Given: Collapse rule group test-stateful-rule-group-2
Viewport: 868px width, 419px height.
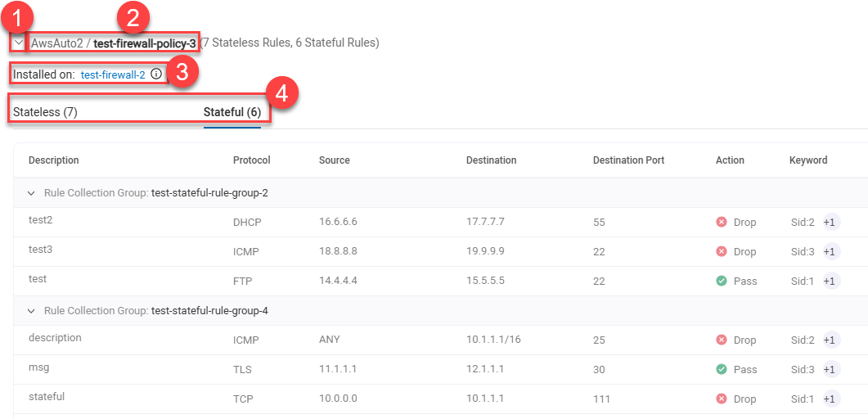Looking at the screenshot, I should (x=32, y=193).
